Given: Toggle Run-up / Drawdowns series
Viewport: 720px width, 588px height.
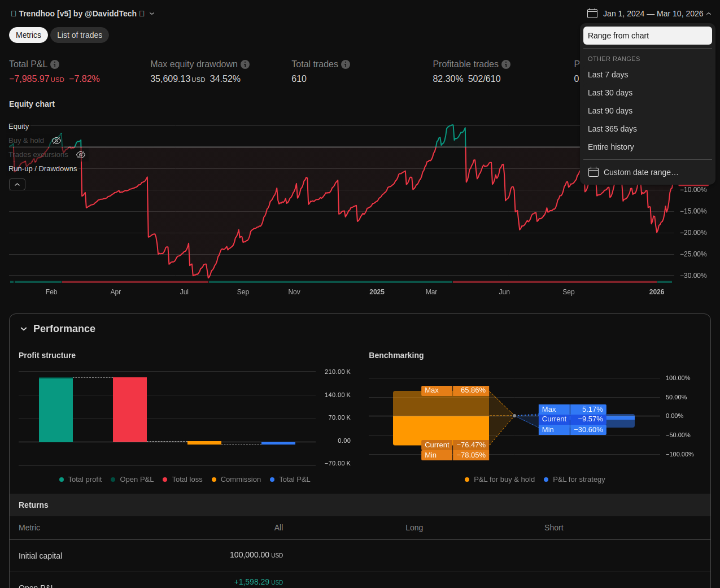Looking at the screenshot, I should [43, 169].
